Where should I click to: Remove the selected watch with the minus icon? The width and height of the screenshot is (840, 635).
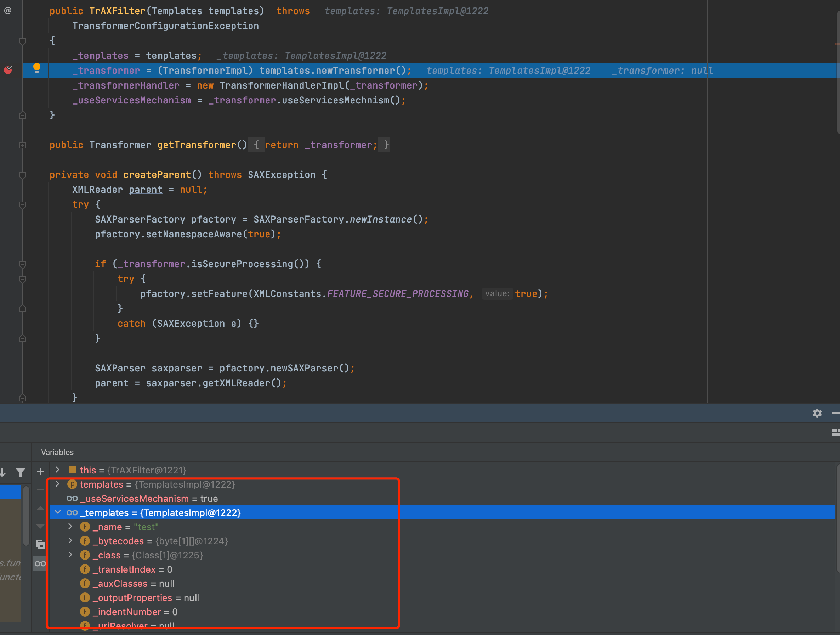(x=40, y=490)
